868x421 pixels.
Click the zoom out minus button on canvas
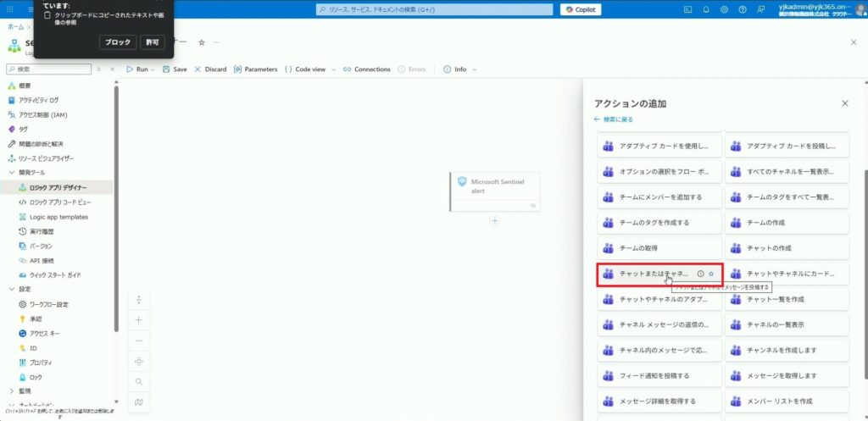139,340
